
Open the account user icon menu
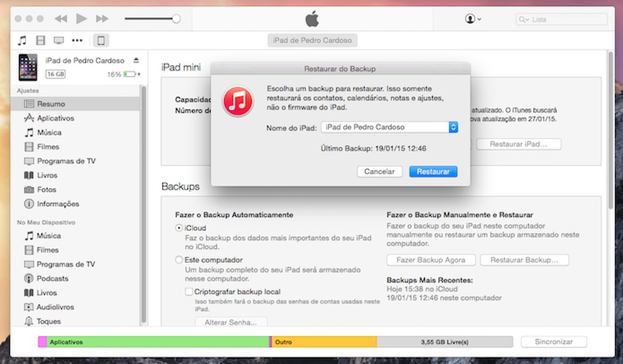[473, 19]
